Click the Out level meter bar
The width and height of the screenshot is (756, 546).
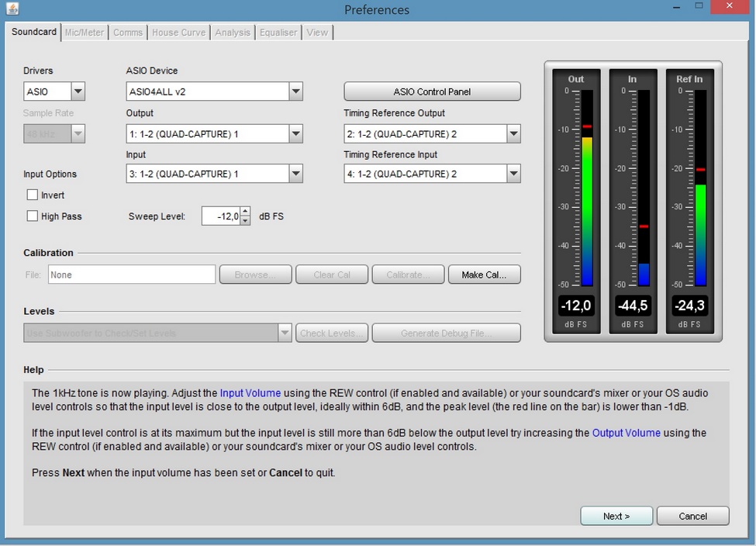coord(587,188)
